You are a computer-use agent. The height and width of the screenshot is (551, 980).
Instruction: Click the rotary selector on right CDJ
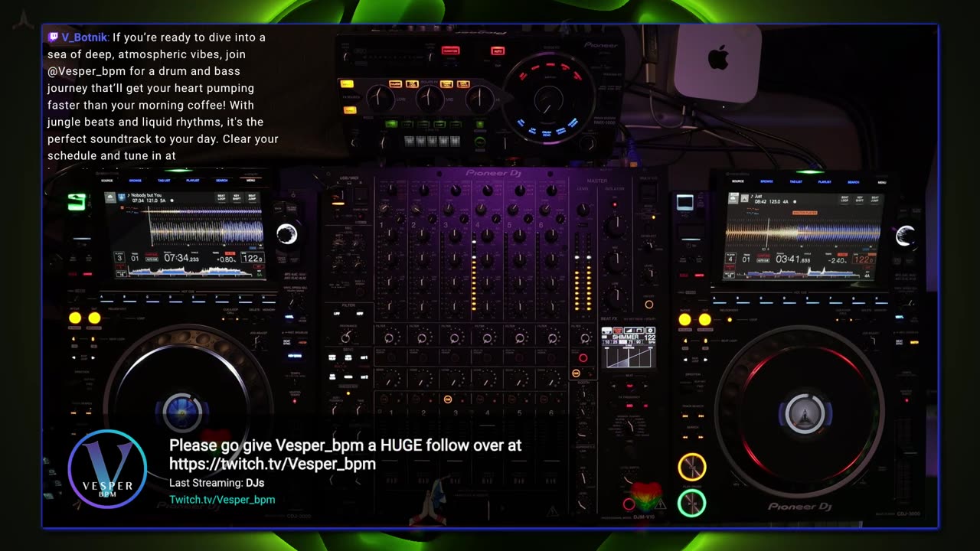pyautogui.click(x=906, y=236)
